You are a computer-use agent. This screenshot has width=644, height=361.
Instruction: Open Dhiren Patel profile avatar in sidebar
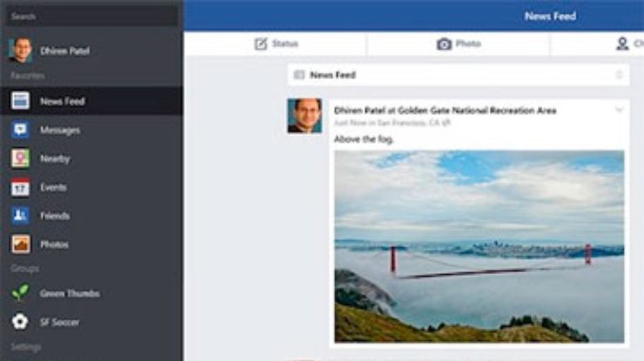(20, 50)
